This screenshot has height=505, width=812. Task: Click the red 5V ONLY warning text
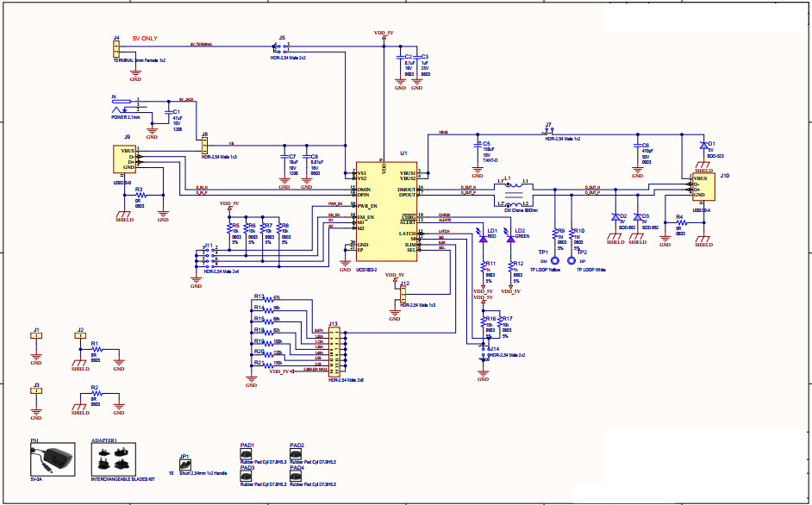tap(143, 38)
